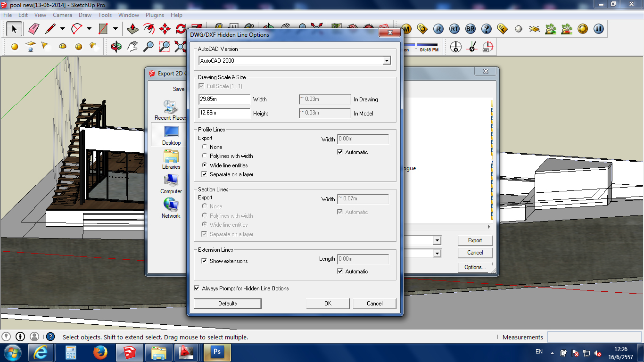
Task: Launch V-Ray batch render (BR)
Action: click(x=471, y=29)
